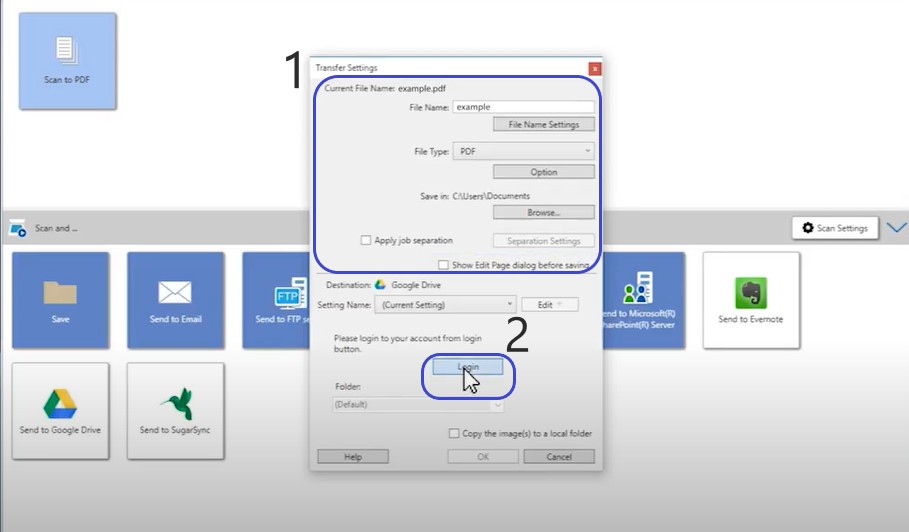This screenshot has height=532, width=909.
Task: Open Scan Settings with the gear button
Action: tap(835, 228)
